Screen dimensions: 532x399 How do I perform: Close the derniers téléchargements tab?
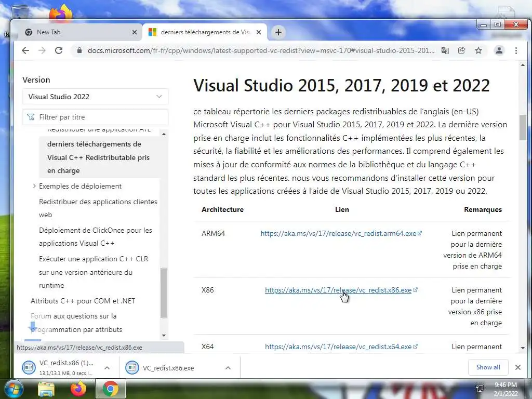[x=259, y=32]
